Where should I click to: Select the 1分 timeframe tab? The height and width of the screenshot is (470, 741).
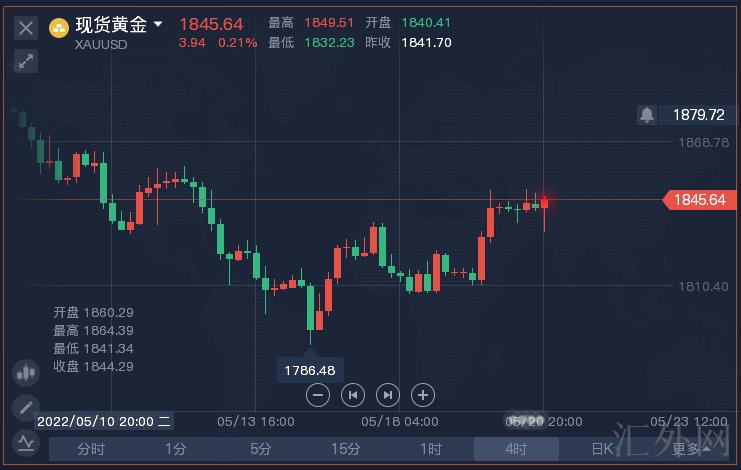tap(176, 449)
